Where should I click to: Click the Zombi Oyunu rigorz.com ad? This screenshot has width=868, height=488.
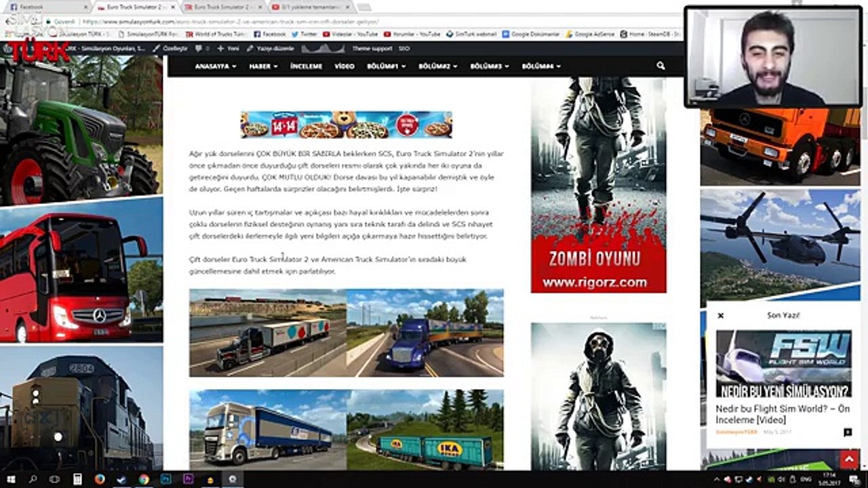(599, 185)
